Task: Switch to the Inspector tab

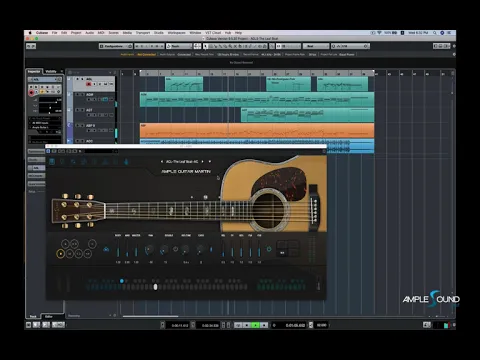Action: pos(34,71)
